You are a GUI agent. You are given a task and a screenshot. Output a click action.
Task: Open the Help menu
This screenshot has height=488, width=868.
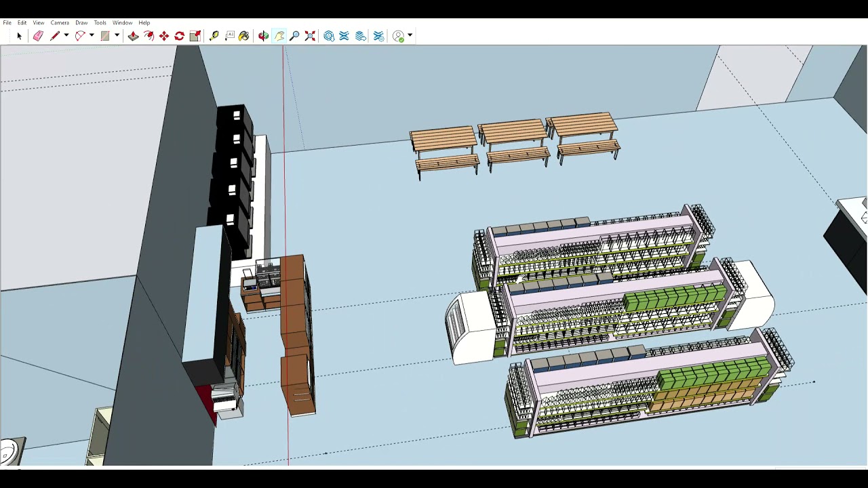click(x=144, y=22)
